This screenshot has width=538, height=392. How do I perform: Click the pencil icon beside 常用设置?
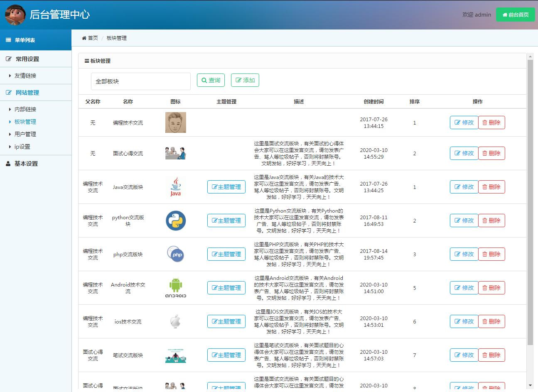click(x=8, y=59)
